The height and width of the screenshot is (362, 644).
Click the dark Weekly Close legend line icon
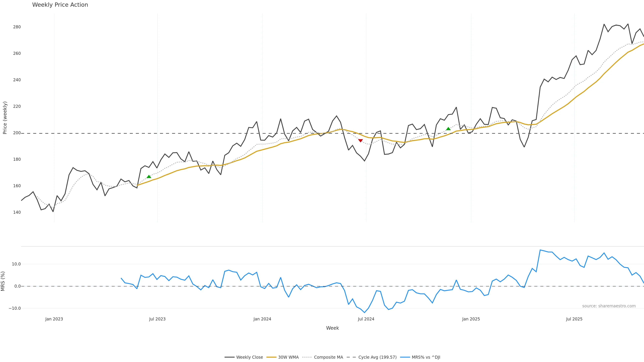tap(229, 357)
